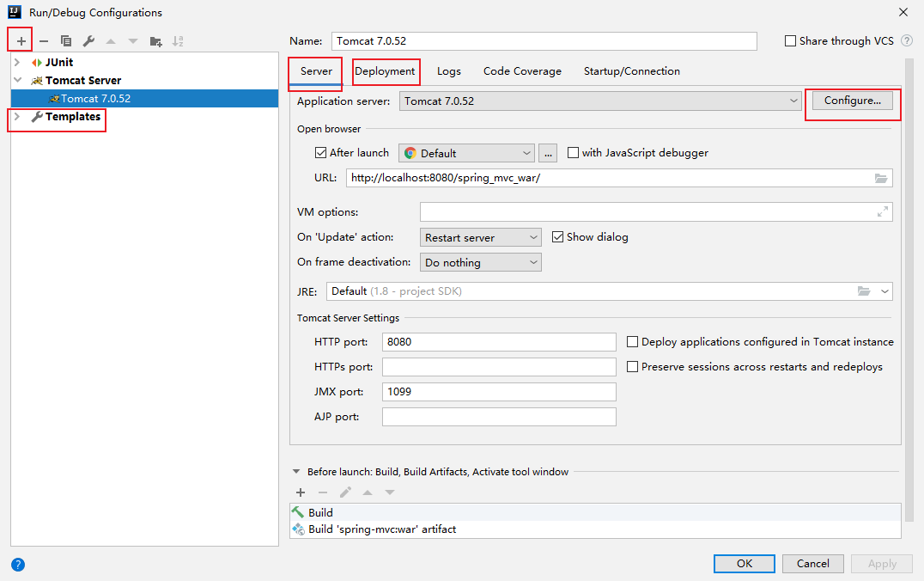Switch to the Code Coverage tab
Screen dimensions: 924x581
click(x=523, y=71)
